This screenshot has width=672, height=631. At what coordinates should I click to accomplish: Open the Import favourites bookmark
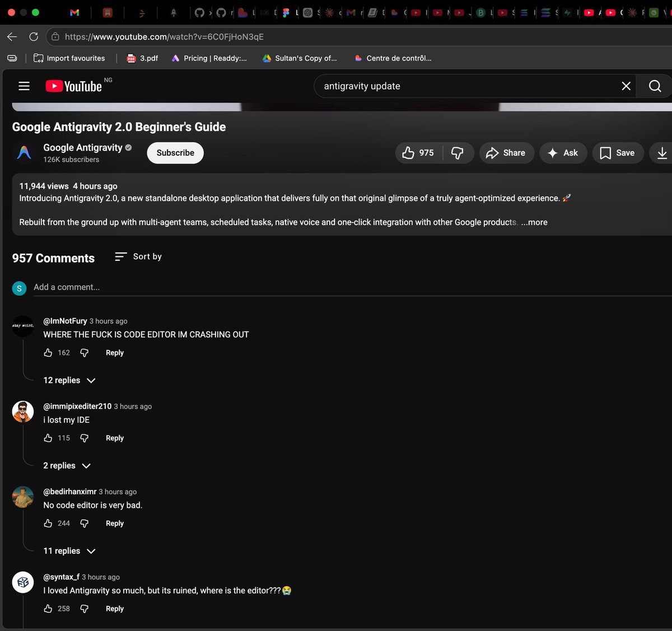pyautogui.click(x=69, y=58)
